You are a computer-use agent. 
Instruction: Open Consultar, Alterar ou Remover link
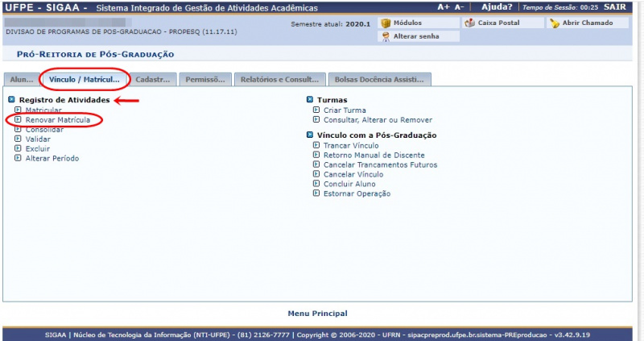point(378,120)
